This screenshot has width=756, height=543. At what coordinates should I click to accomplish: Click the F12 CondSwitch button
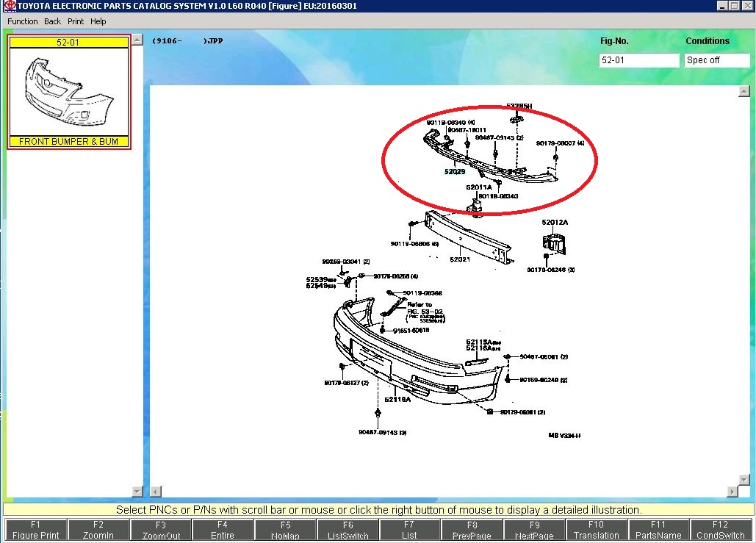tap(720, 530)
